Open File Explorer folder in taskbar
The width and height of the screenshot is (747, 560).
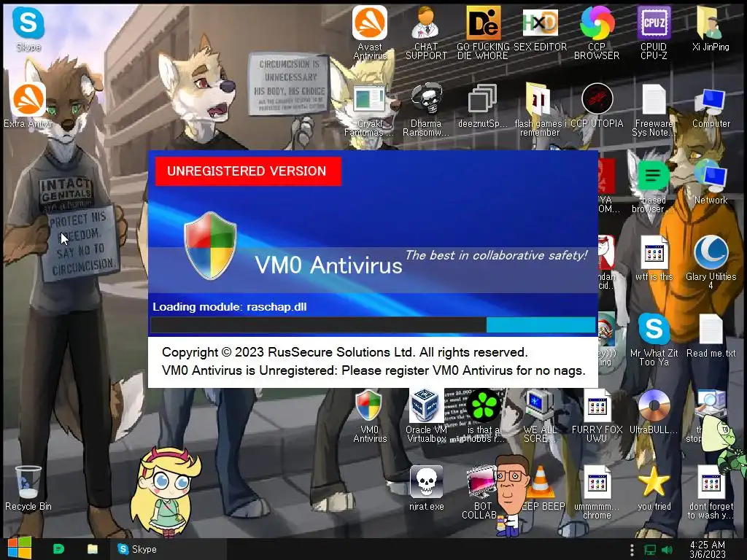tap(93, 549)
